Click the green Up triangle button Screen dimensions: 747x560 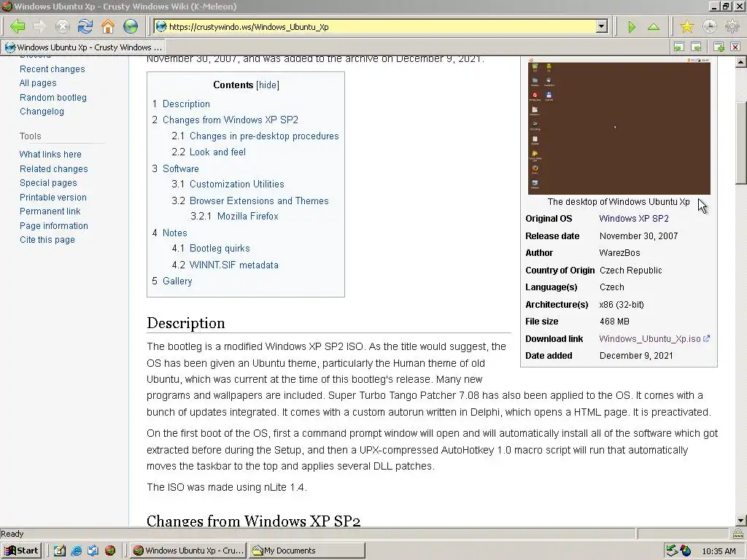654,27
